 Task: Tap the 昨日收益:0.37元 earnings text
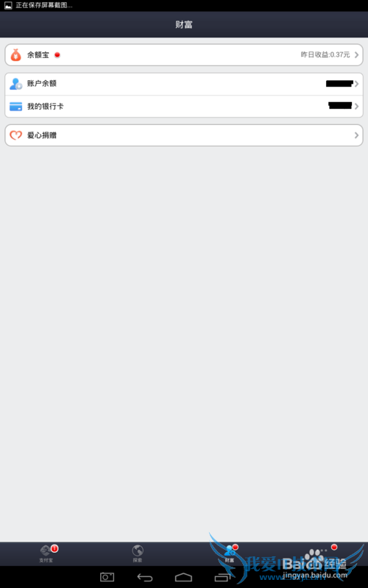(325, 55)
